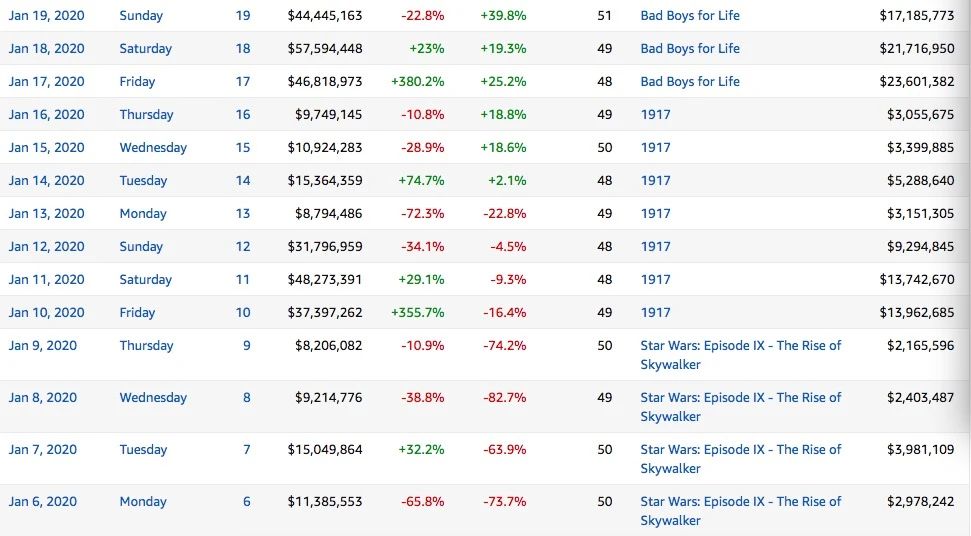Viewport: 971px width, 536px height.
Task: Click day number 11 link
Action: 243,280
